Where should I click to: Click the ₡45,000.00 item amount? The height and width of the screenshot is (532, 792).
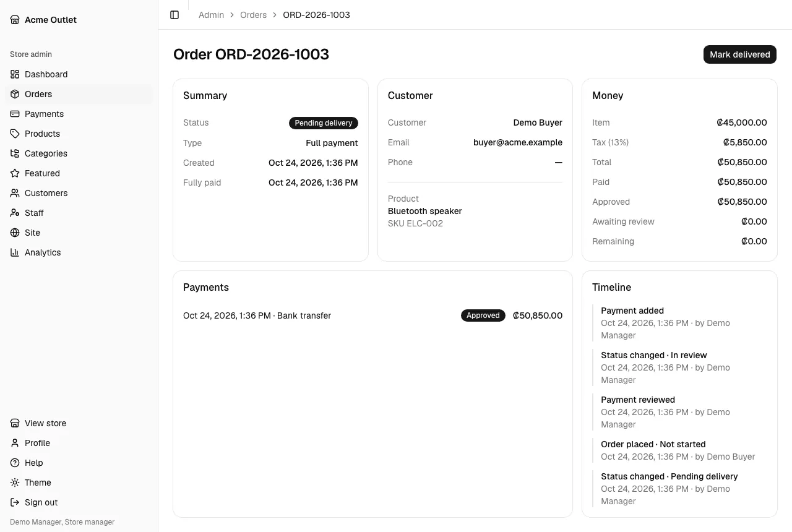[742, 122]
